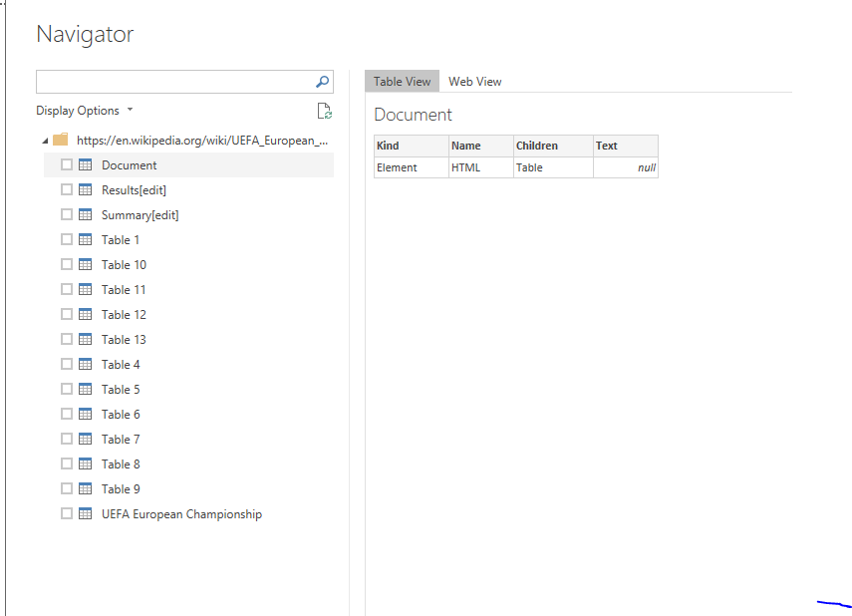
Task: Check the Table 6 checkbox
Action: point(67,415)
